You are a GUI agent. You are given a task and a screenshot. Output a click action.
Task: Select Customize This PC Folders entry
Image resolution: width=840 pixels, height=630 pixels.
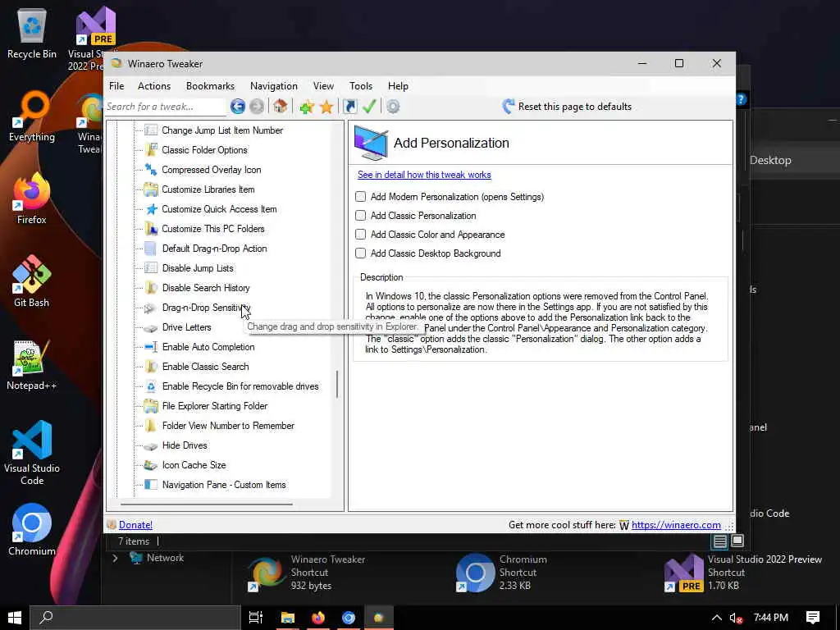pyautogui.click(x=213, y=229)
